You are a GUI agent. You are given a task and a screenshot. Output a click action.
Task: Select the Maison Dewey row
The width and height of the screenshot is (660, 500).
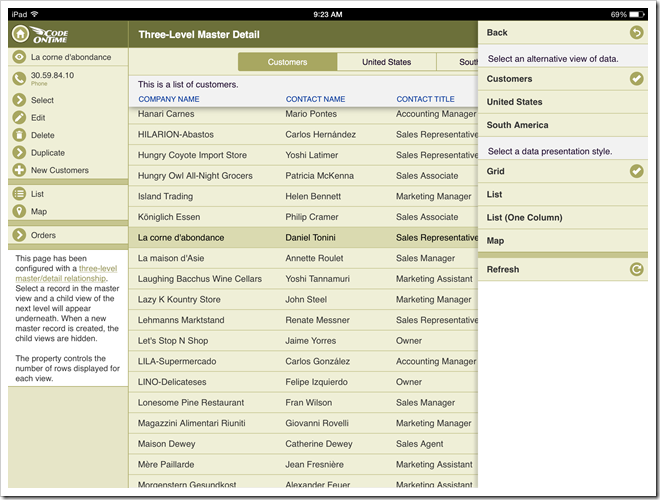coord(303,444)
